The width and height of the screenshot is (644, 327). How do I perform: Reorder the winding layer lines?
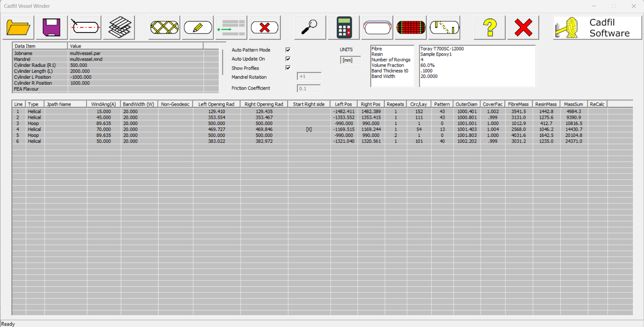click(231, 27)
